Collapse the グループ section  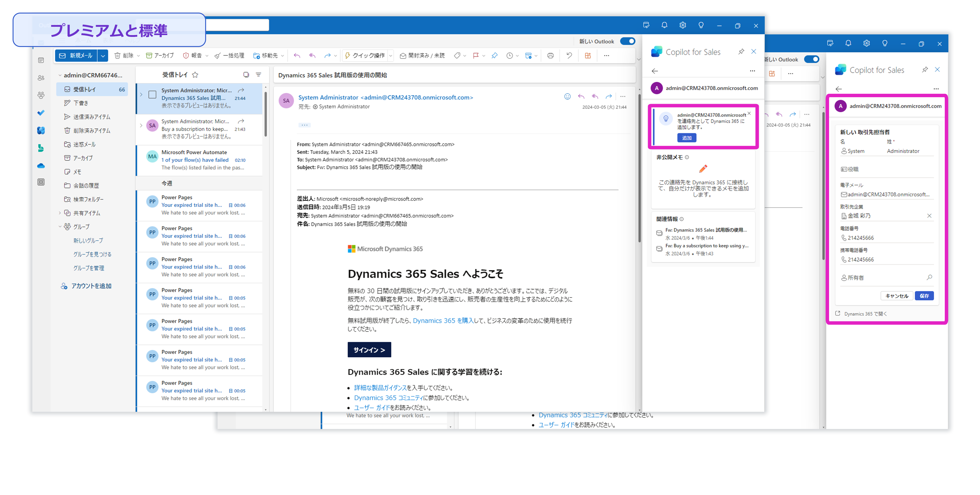pyautogui.click(x=60, y=227)
